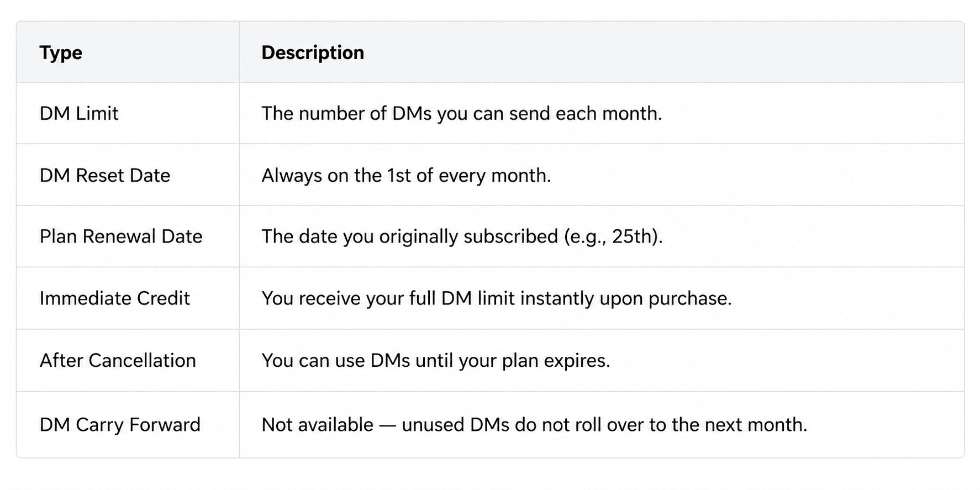The width and height of the screenshot is (980, 490).
Task: Select the Immediate Credit cell
Action: [114, 298]
